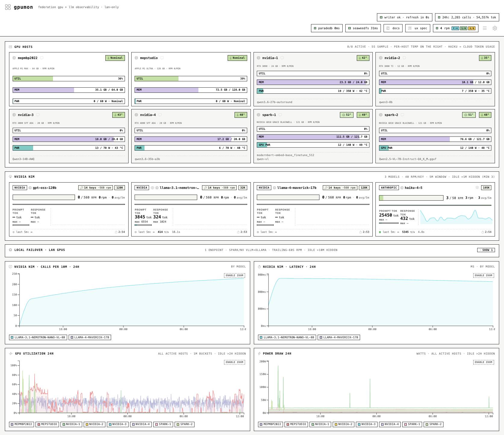The width and height of the screenshot is (504, 435).
Task: Click the 24h calls and tokens badge
Action: click(x=467, y=17)
